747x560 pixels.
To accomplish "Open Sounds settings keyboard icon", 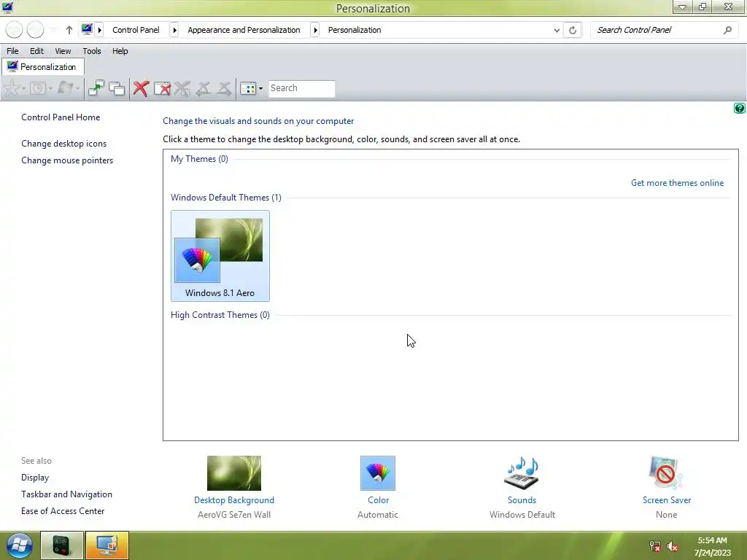I will (522, 472).
